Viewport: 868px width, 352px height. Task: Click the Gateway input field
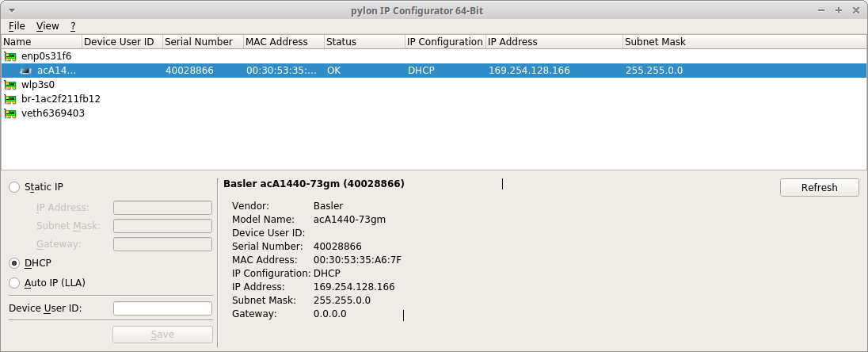(163, 244)
